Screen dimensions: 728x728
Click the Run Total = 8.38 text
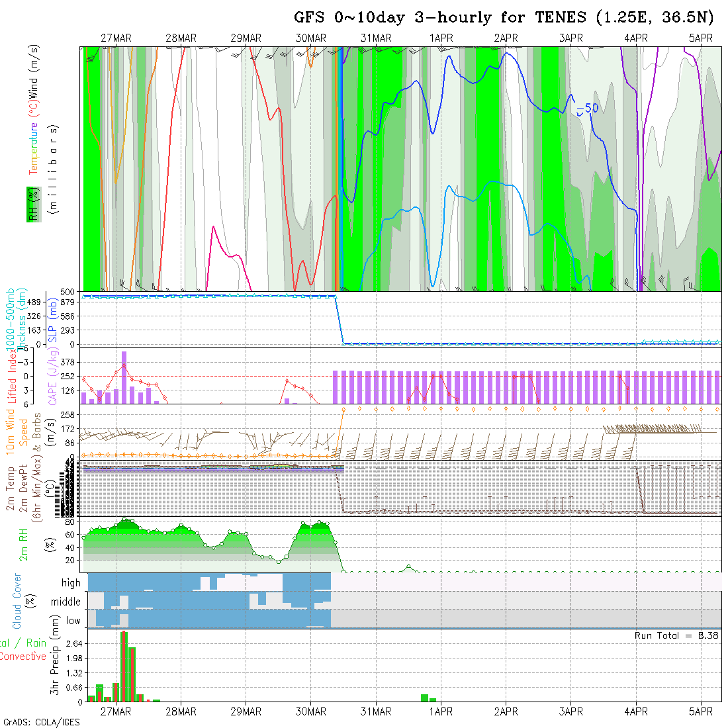coord(676,635)
